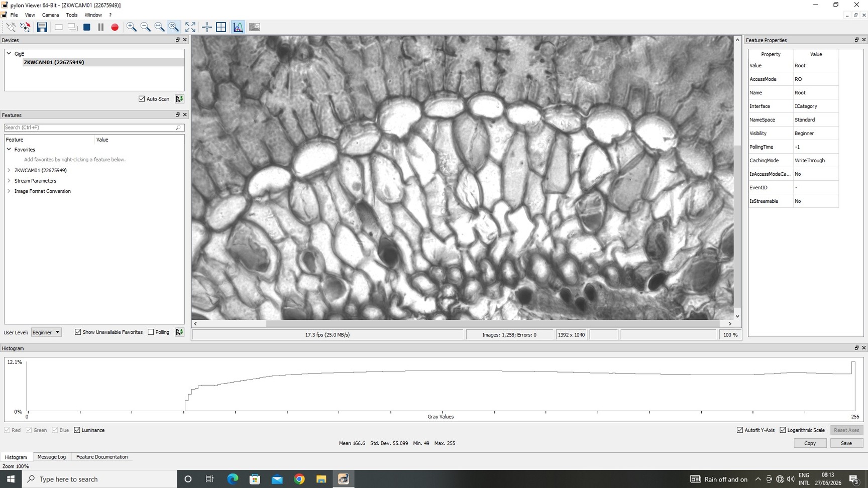Click the continuous shot icon
The width and height of the screenshot is (868, 488).
tap(73, 27)
